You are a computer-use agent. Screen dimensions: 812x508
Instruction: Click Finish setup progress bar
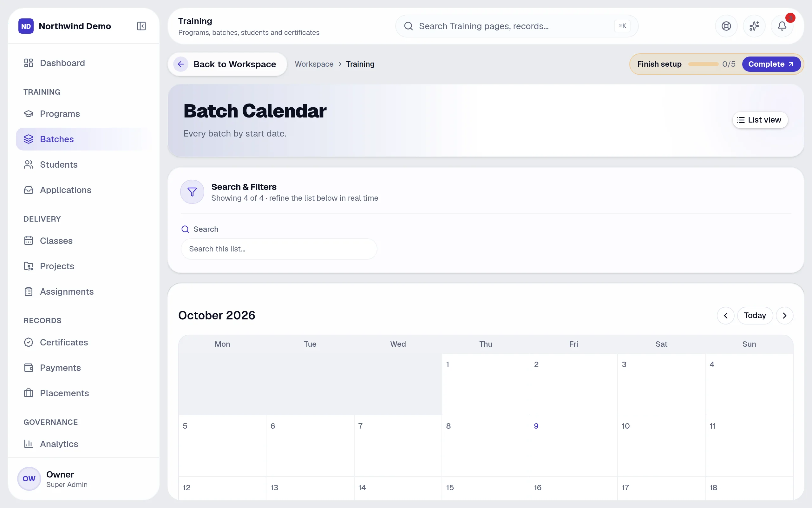[703, 64]
